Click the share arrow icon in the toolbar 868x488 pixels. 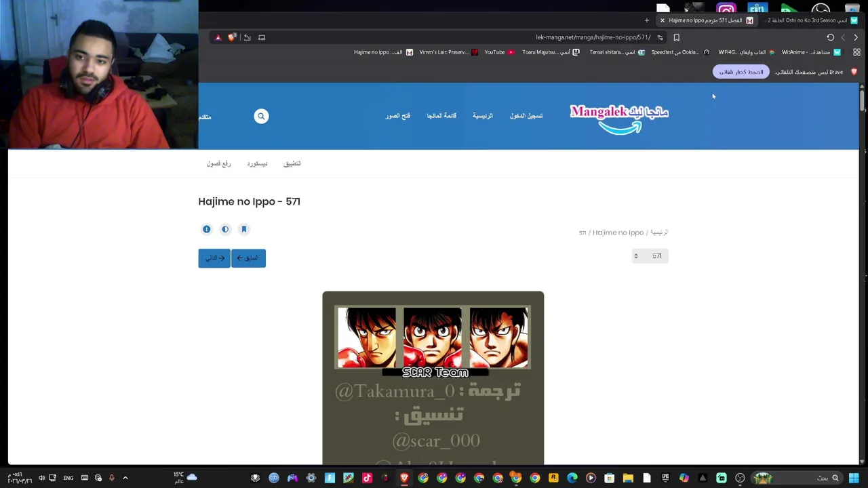coord(248,37)
